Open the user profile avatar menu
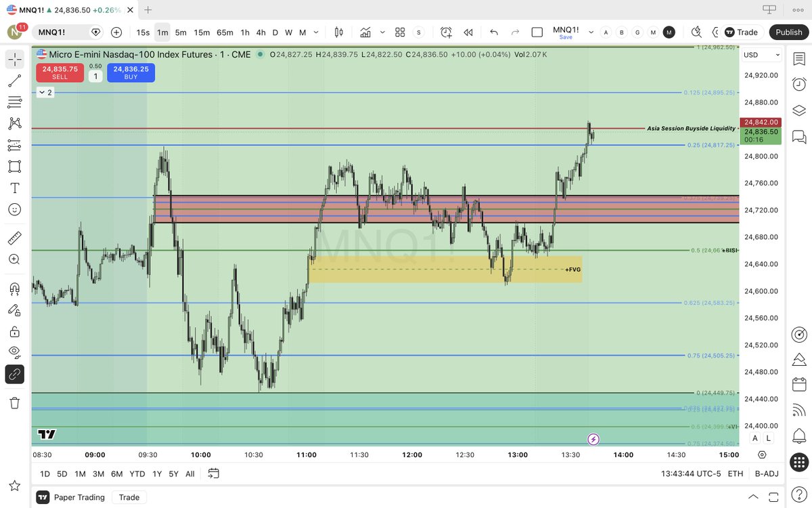812x508 pixels. coord(15,31)
